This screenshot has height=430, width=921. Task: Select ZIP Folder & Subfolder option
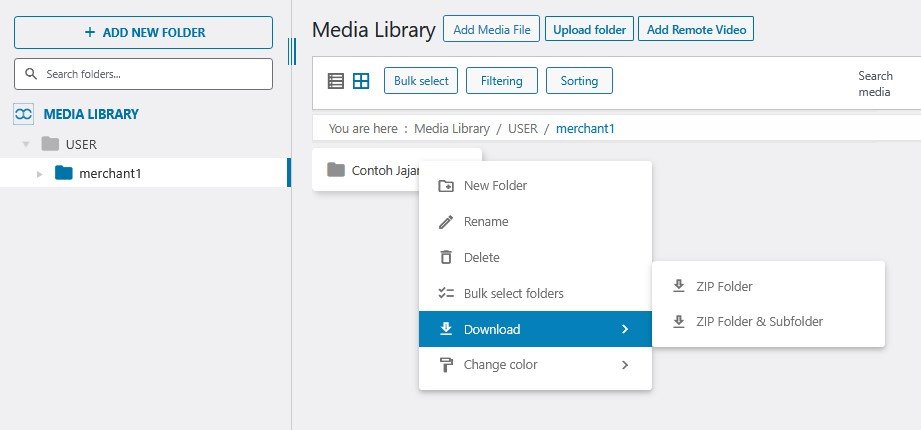(759, 322)
